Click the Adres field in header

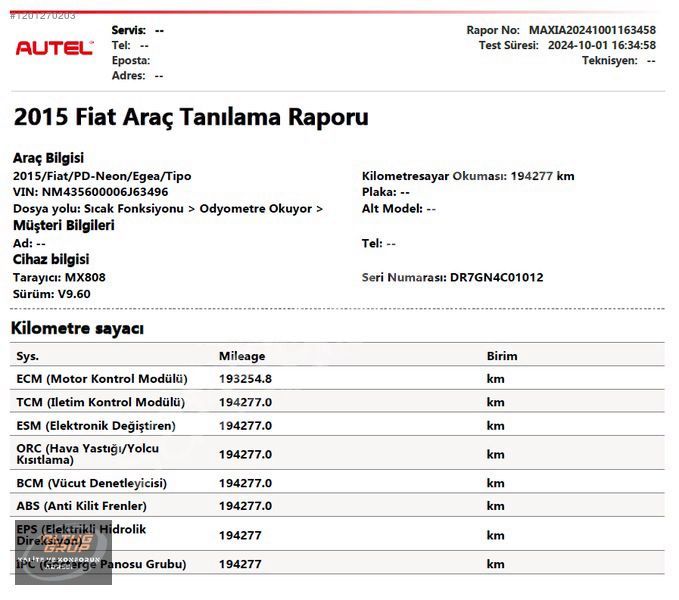coord(137,76)
